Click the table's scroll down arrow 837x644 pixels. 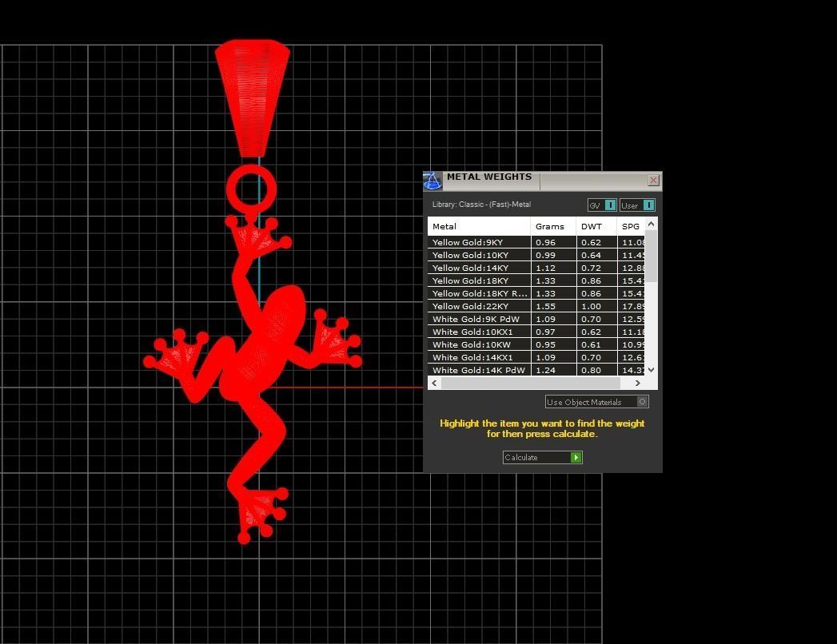[x=652, y=369]
